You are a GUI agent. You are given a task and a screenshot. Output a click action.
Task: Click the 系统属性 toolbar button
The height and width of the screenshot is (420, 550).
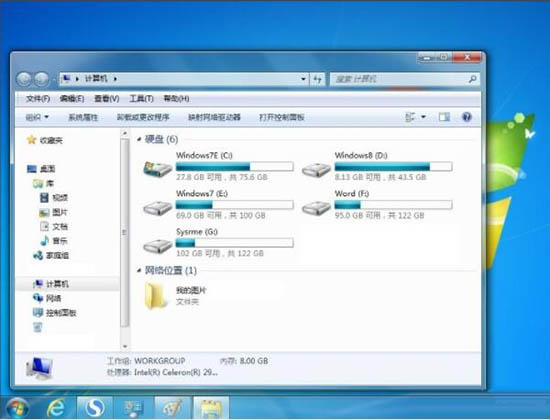83,117
